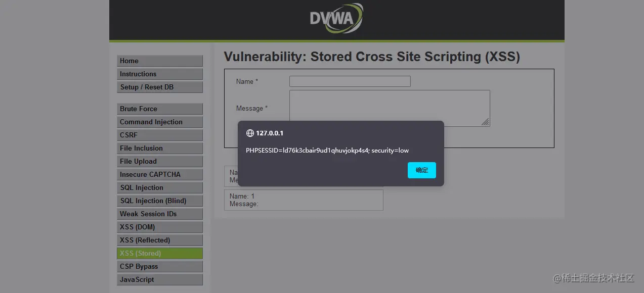Click the 127.0.0.1 dialog origin text

point(270,133)
